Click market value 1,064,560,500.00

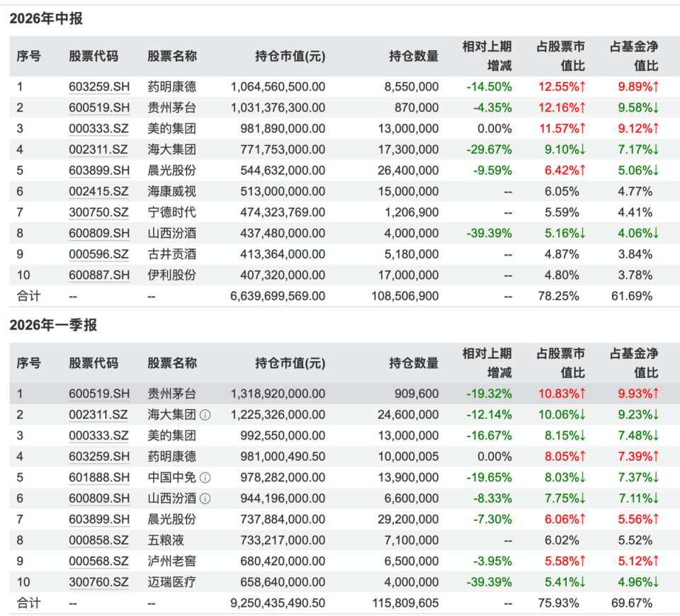(x=278, y=86)
